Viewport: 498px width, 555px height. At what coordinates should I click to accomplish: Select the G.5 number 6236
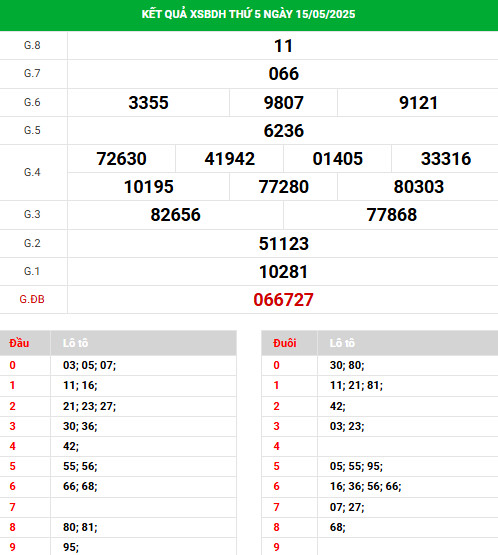click(284, 131)
